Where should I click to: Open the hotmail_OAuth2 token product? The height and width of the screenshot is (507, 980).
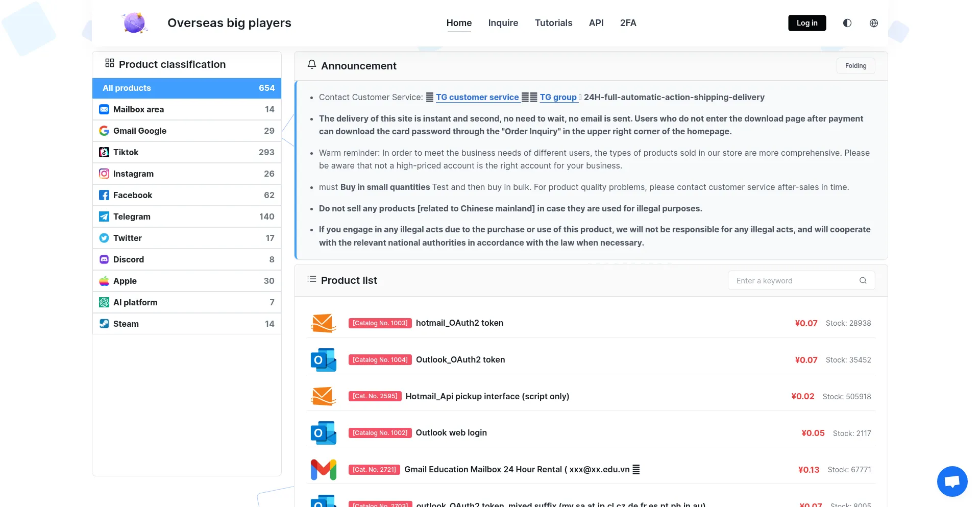click(x=459, y=323)
